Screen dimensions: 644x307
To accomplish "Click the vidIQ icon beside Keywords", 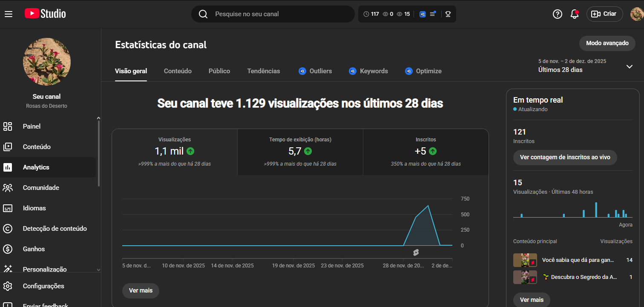I will tap(353, 71).
